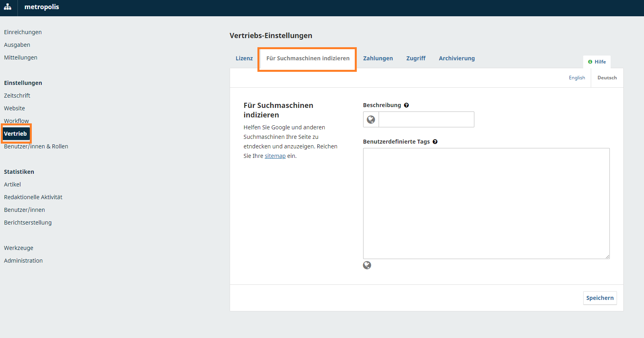Navigate to Workflow settings

(x=16, y=121)
